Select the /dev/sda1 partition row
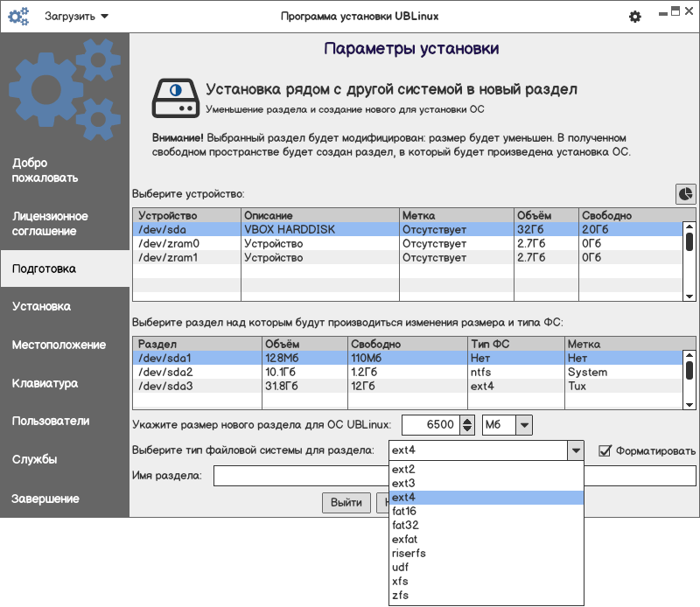This screenshot has width=700, height=607. pos(408,358)
